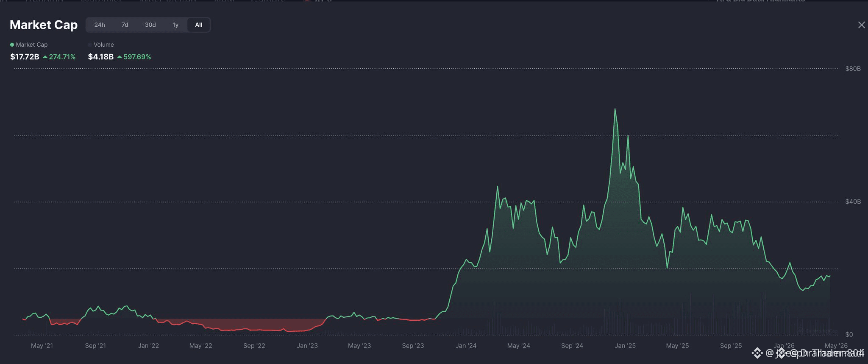Viewport: 868px width, 364px height.
Task: Click the May '21 x-axis label
Action: click(x=42, y=346)
